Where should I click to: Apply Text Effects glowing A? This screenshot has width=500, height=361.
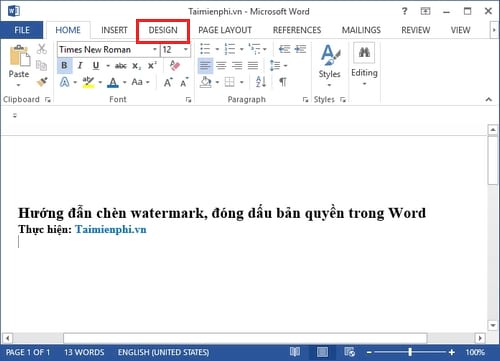pos(65,82)
